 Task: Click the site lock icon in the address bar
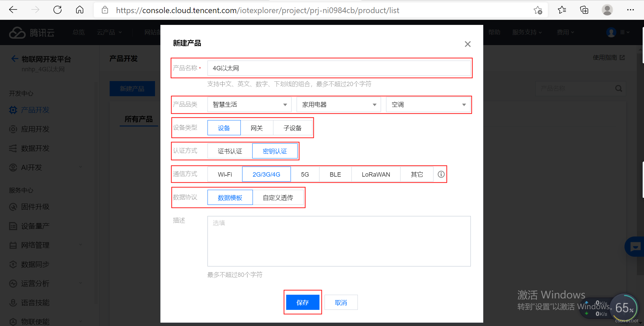[105, 10]
